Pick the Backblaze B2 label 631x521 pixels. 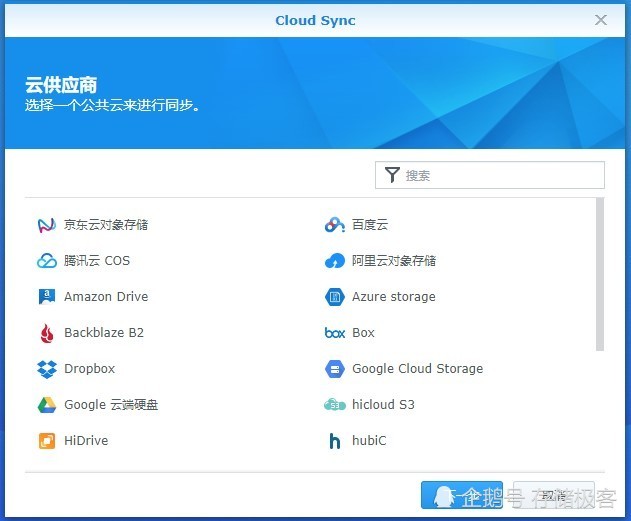[x=104, y=333]
